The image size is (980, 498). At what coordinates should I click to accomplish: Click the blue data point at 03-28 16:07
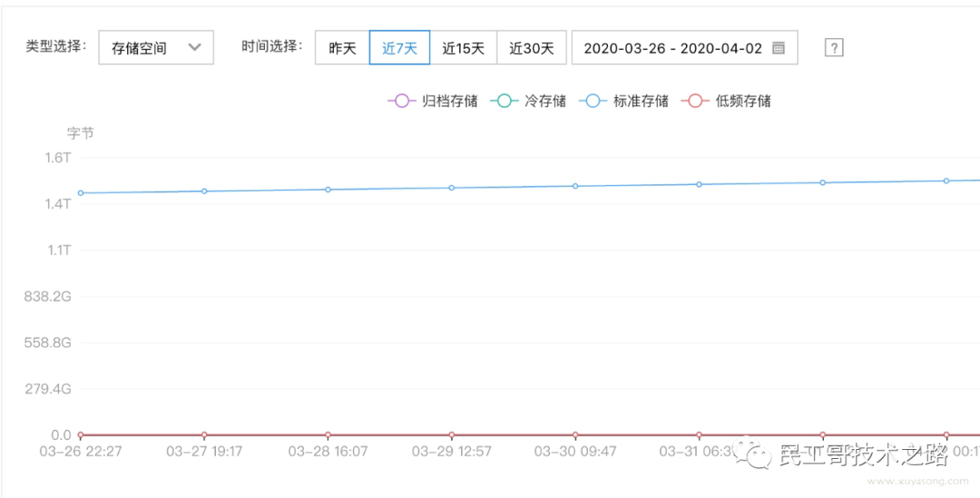pos(328,190)
